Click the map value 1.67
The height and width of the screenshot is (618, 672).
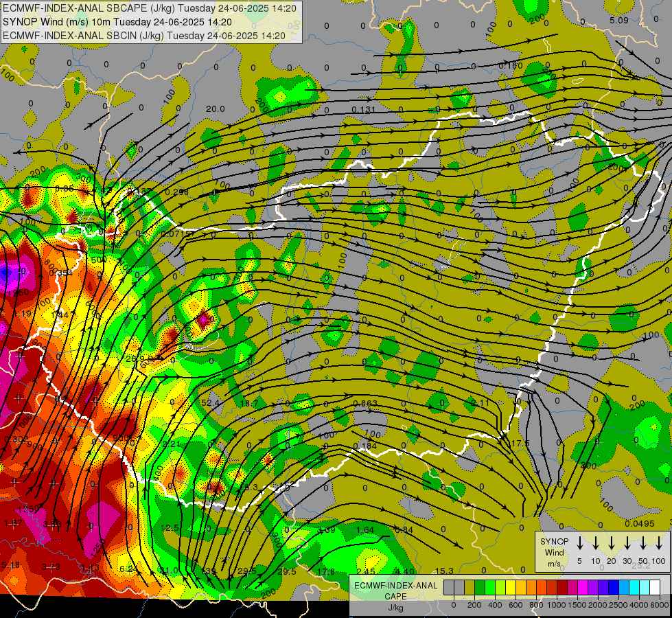coord(13,523)
